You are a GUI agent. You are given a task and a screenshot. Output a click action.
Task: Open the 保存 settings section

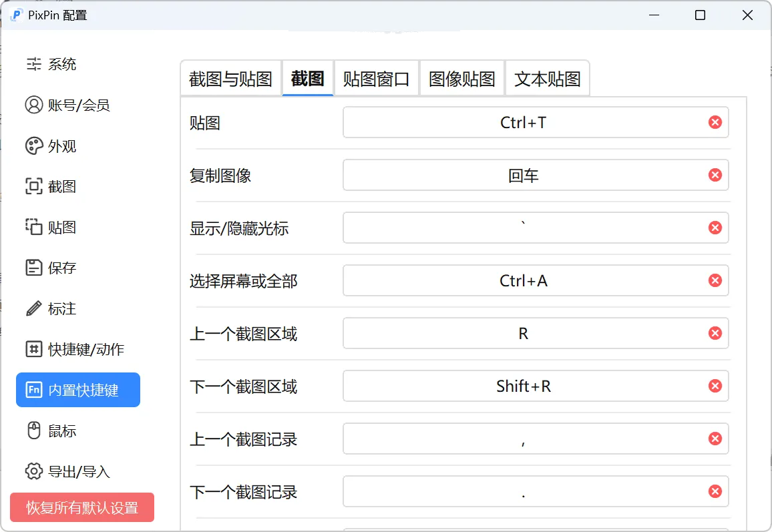click(60, 268)
